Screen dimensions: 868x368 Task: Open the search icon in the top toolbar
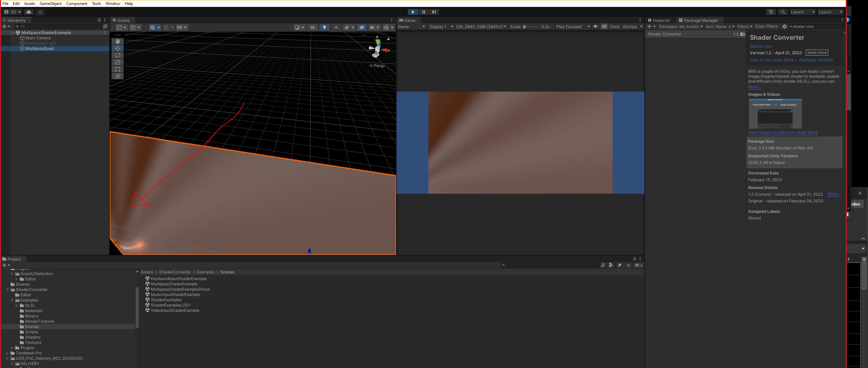(x=783, y=12)
